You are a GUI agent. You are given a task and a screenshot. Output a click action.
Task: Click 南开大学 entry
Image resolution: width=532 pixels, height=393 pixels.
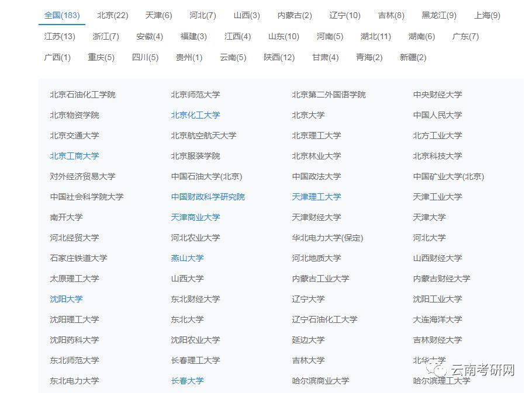point(66,217)
